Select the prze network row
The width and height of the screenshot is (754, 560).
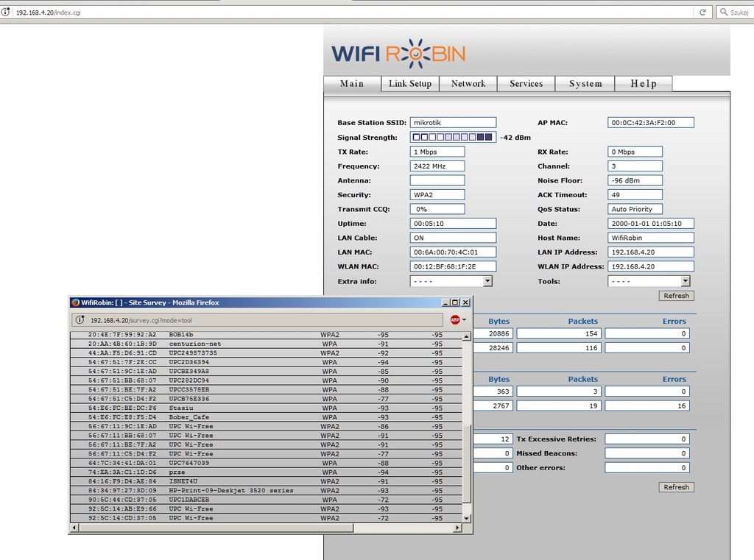pyautogui.click(x=267, y=472)
